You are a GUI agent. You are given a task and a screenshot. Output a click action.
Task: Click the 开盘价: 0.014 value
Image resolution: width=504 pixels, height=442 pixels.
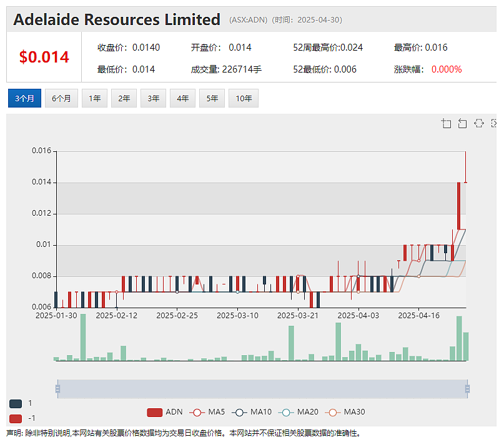[221, 48]
